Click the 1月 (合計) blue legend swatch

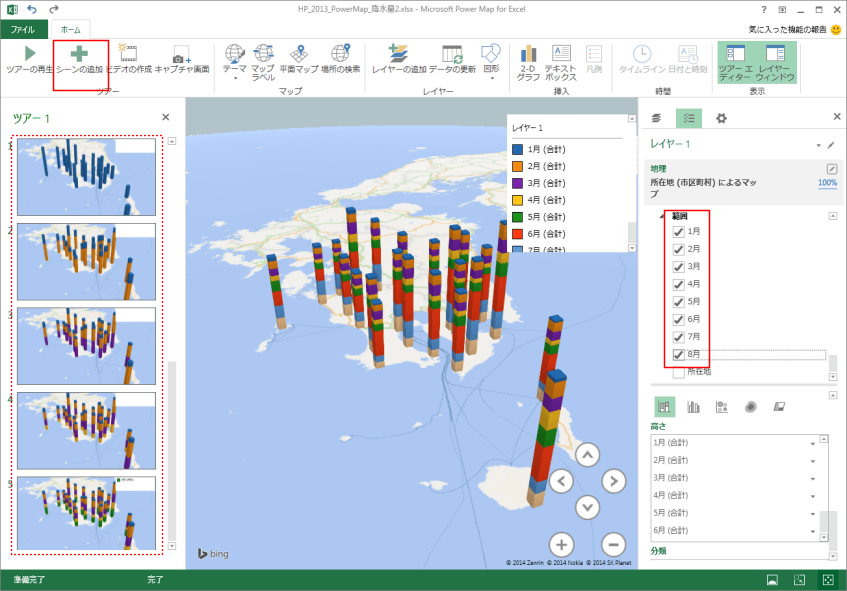click(518, 151)
